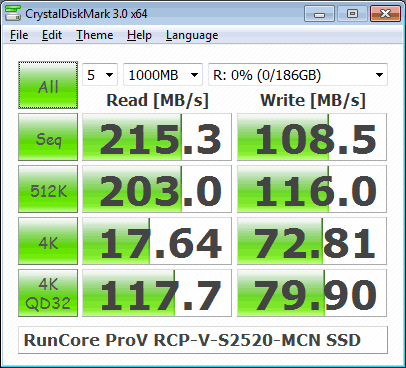Click the RunCore ProV SSD comment field

[x=203, y=340]
